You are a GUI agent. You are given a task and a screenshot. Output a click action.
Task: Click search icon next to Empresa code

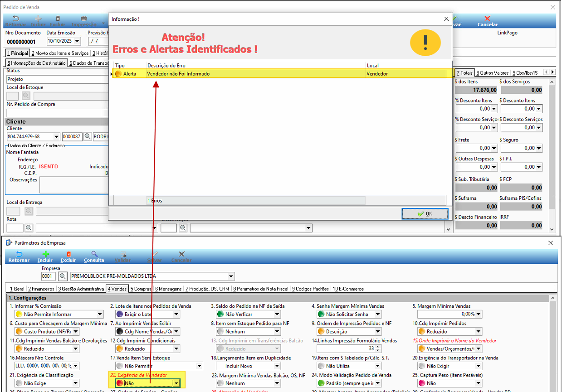(63, 276)
